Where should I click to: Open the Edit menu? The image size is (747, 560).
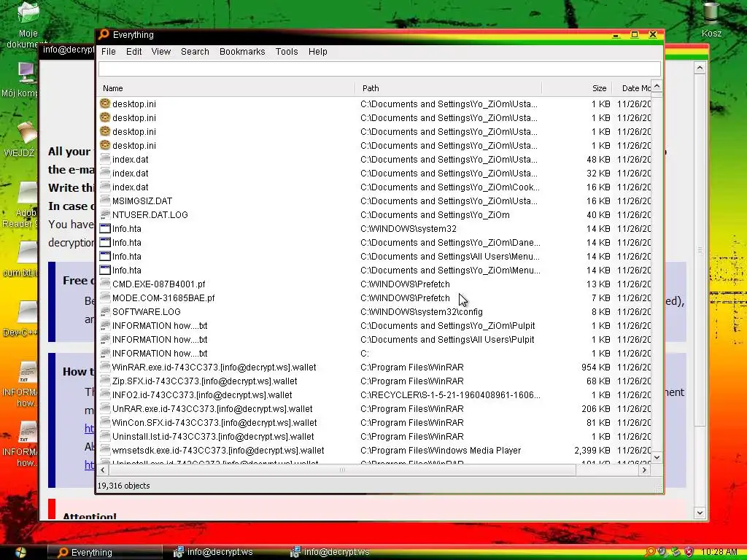click(133, 52)
